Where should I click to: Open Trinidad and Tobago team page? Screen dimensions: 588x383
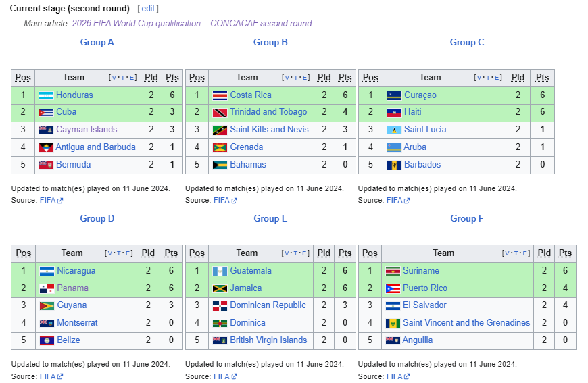tap(268, 111)
